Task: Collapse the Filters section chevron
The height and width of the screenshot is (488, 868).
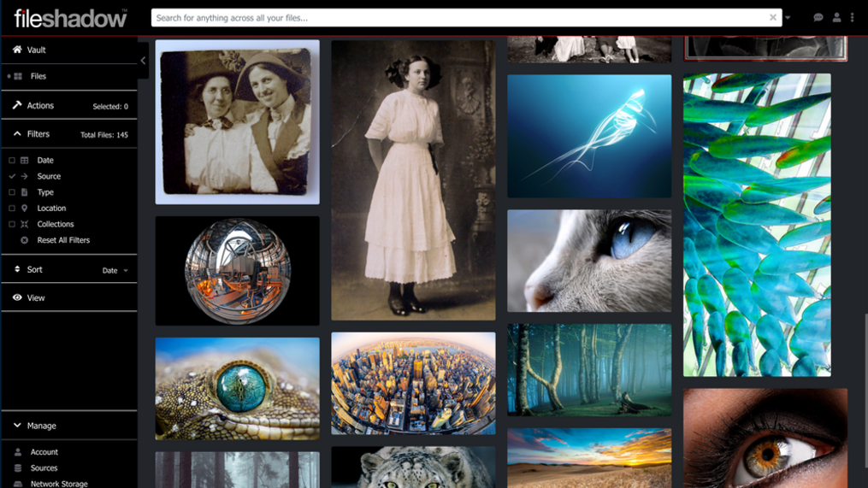Action: 17,133
